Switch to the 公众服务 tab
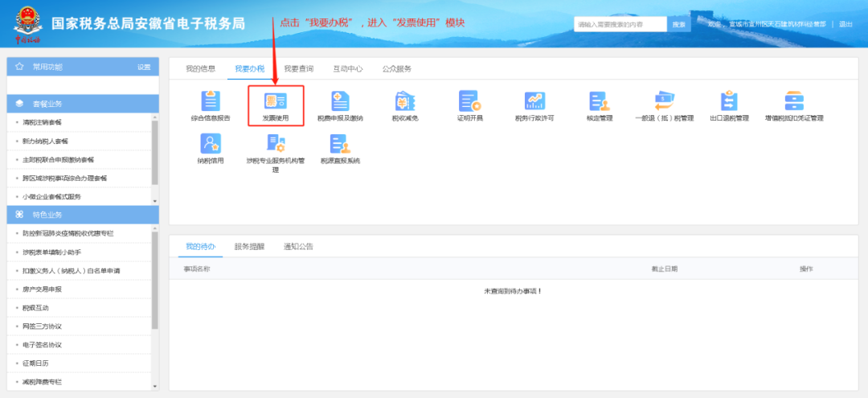 (x=397, y=68)
